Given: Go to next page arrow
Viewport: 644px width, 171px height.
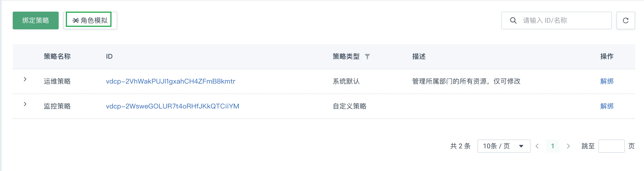Looking at the screenshot, I should 568,146.
